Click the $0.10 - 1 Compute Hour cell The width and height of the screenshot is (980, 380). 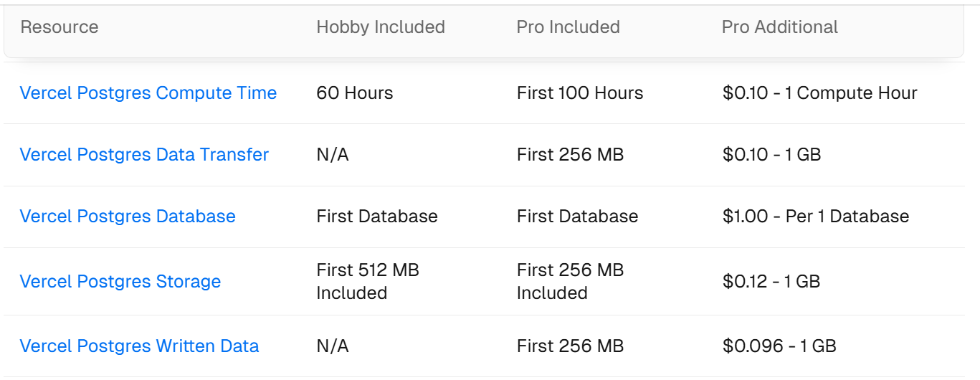coord(819,93)
